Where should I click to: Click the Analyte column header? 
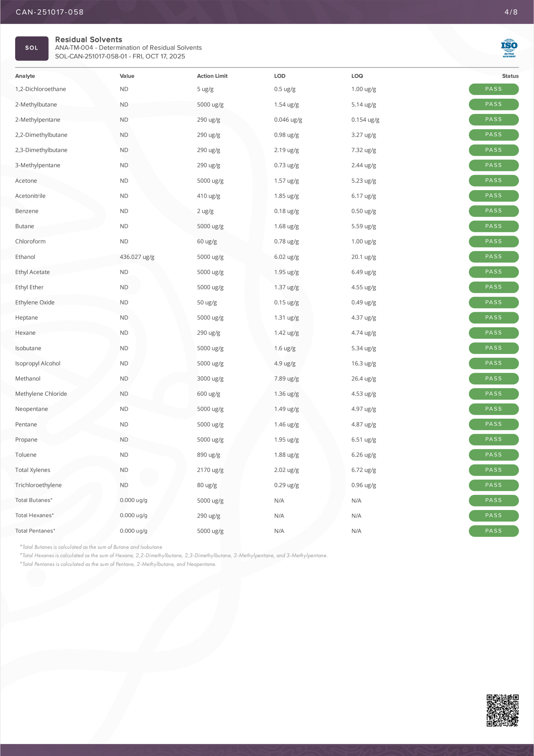click(x=25, y=76)
